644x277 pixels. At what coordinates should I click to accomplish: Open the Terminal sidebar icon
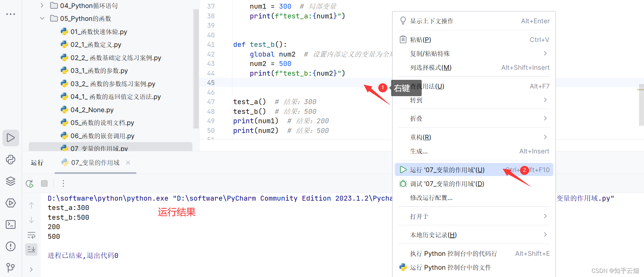tap(11, 225)
